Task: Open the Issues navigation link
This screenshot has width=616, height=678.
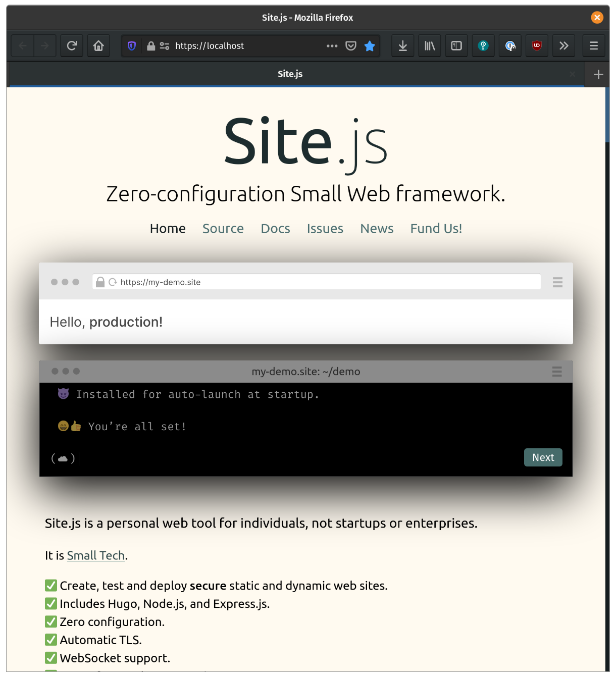Action: 325,229
